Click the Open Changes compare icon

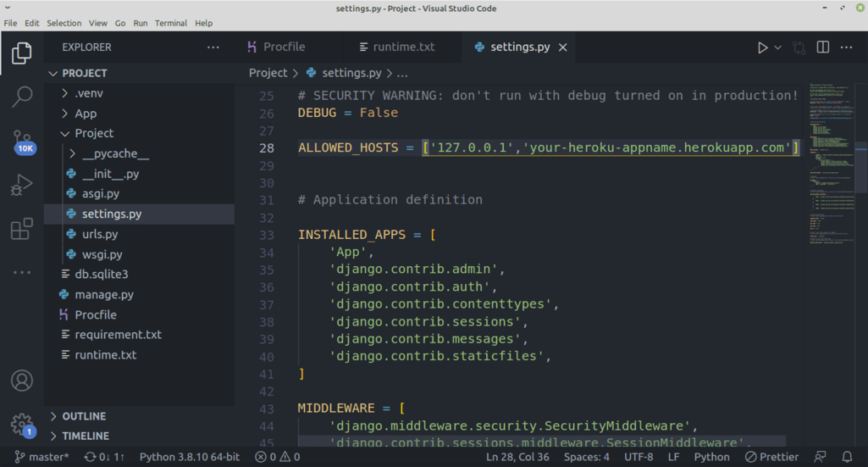(x=799, y=47)
